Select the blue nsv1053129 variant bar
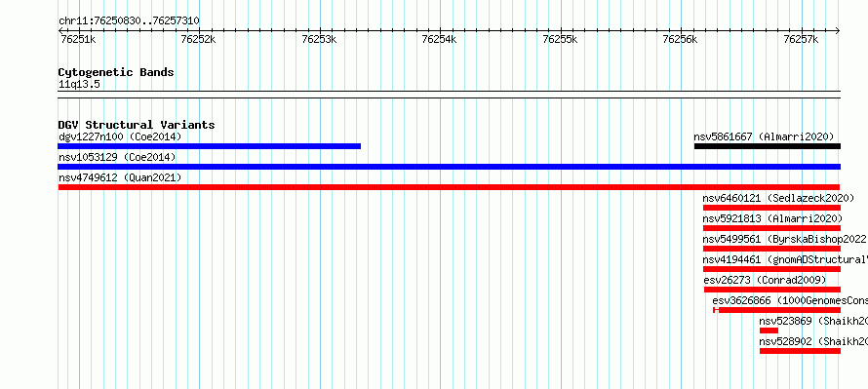The height and width of the screenshot is (389, 868). (449, 167)
